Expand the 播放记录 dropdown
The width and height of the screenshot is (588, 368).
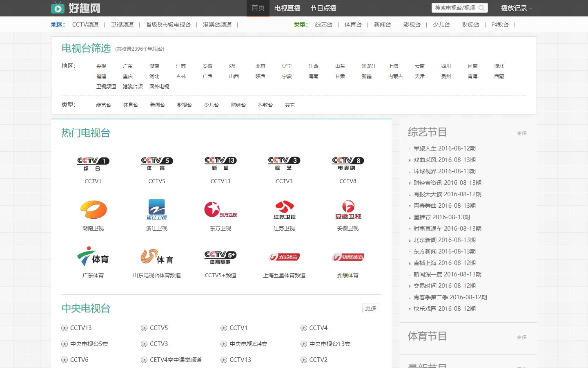point(517,8)
